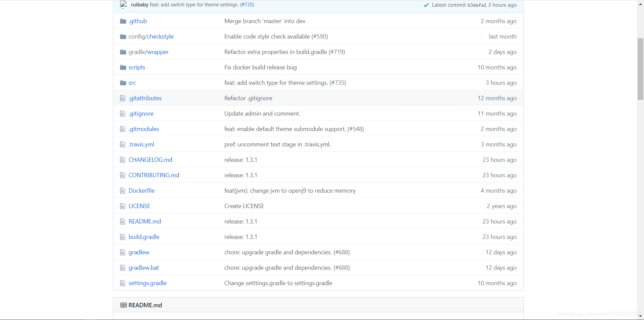Open the LICENSE file

pos(139,206)
